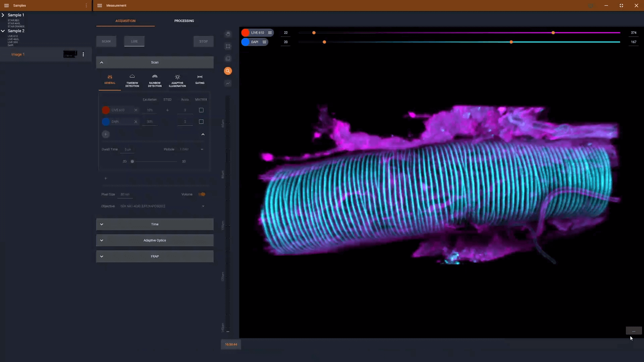Viewport: 644px width, 362px height.
Task: Check the MATRIX box for DAPI
Action: pos(201,122)
